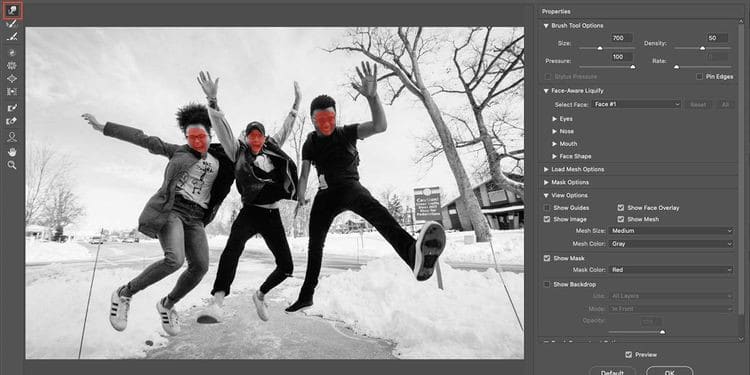750x375 pixels.
Task: Select the Face tool
Action: [x=12, y=137]
